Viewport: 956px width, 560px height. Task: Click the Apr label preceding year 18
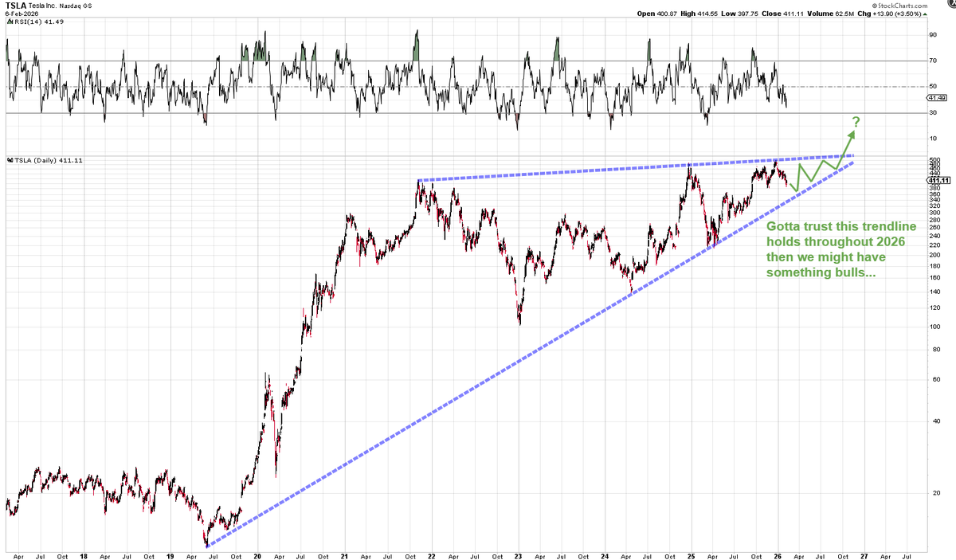pyautogui.click(x=18, y=555)
